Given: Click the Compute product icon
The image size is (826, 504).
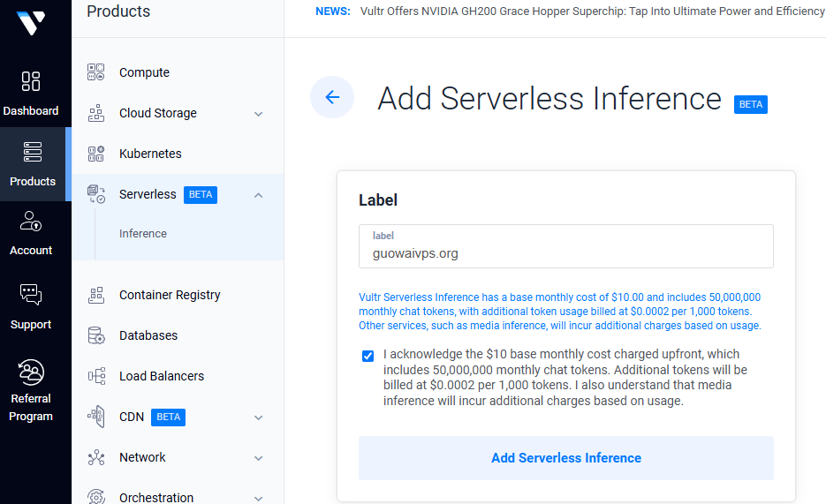Looking at the screenshot, I should [96, 72].
